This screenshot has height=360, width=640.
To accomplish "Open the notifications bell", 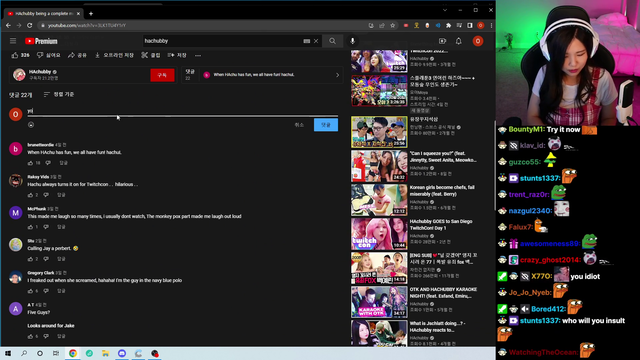I will click(459, 41).
